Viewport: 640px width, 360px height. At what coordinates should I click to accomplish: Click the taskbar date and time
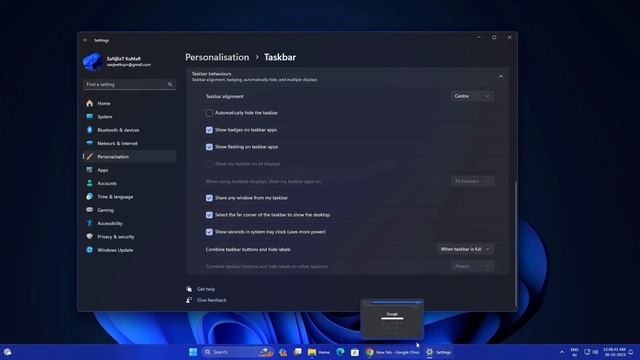[614, 352]
